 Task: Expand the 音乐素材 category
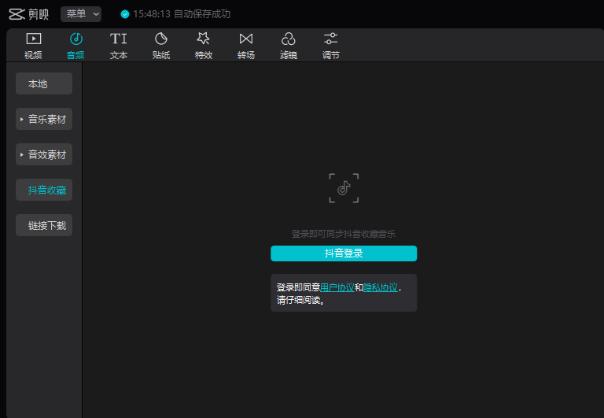[45, 120]
